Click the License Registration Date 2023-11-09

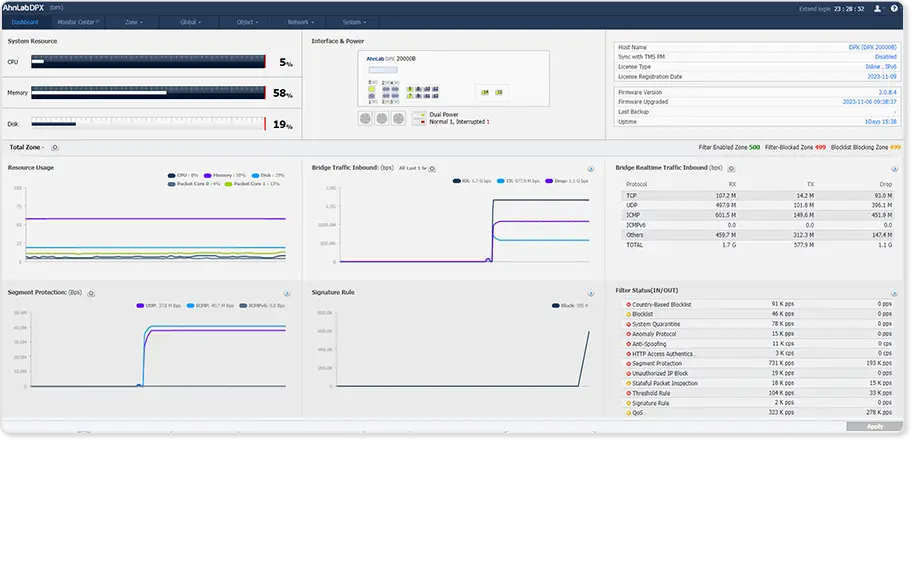(882, 77)
